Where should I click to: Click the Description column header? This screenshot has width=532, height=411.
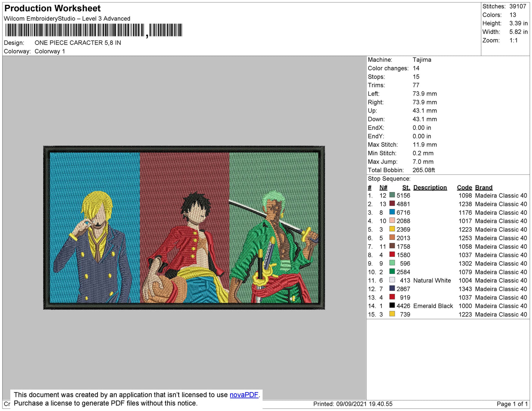(430, 187)
